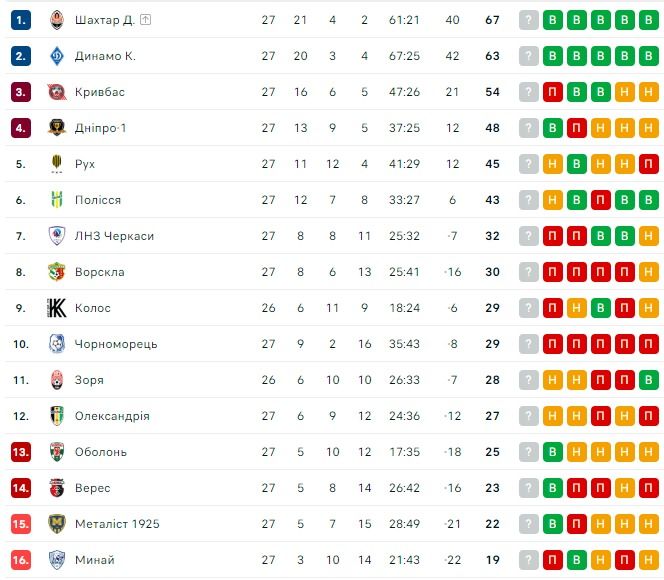The image size is (664, 580).
Task: Click the gray upcoming match box for Минай
Action: [529, 560]
